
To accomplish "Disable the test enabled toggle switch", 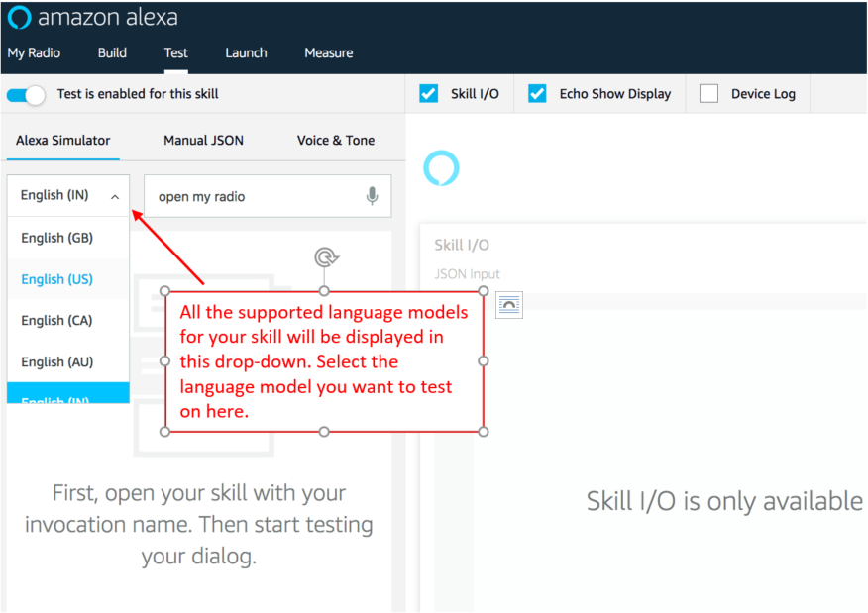I will pyautogui.click(x=27, y=95).
